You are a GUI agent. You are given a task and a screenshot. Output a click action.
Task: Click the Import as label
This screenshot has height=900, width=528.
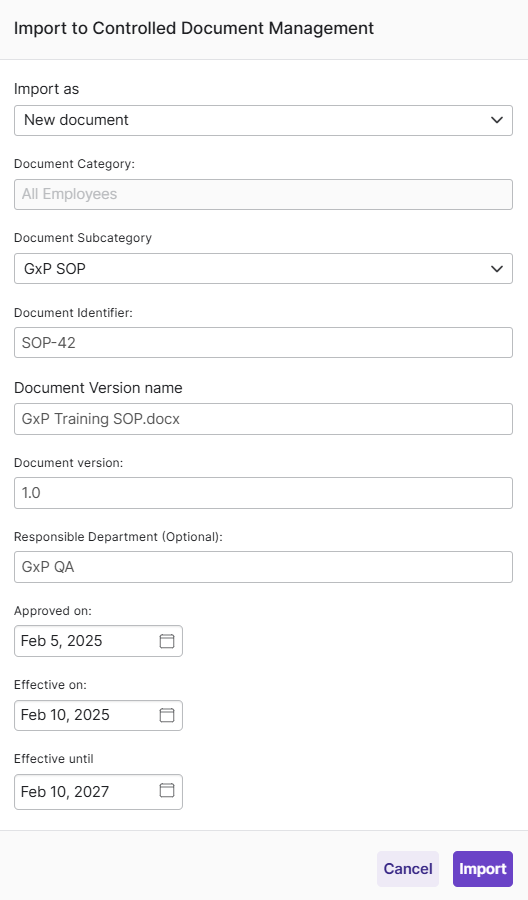click(46, 89)
